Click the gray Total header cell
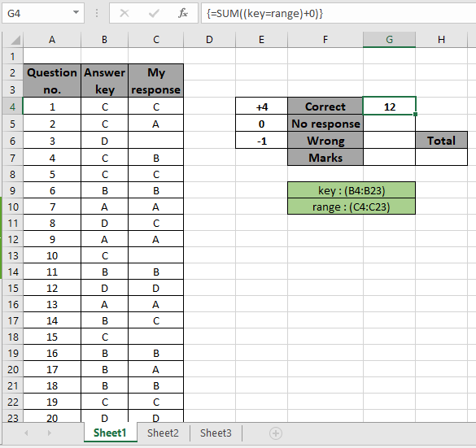The image size is (476, 448). pyautogui.click(x=441, y=141)
